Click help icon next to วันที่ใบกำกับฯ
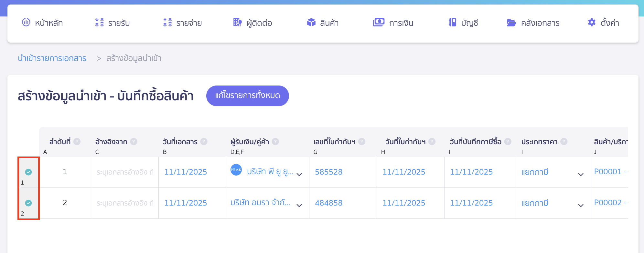This screenshot has width=644, height=253. [432, 141]
